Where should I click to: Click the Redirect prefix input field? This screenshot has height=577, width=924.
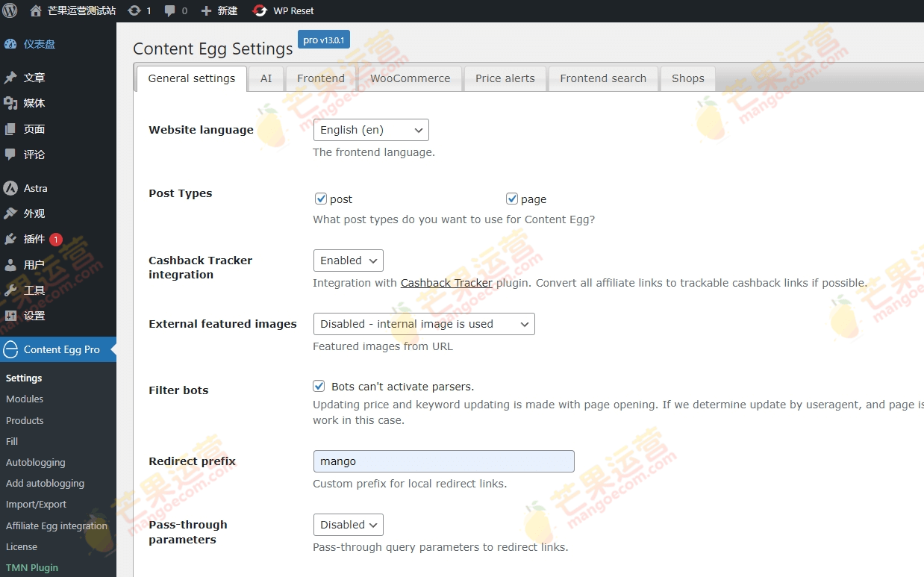click(443, 461)
